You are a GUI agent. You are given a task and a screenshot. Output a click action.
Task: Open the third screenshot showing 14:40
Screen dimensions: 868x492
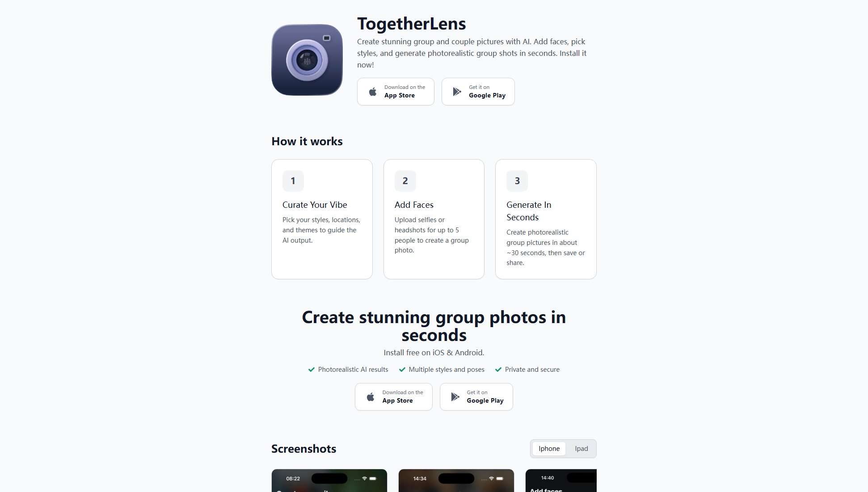pos(561,480)
